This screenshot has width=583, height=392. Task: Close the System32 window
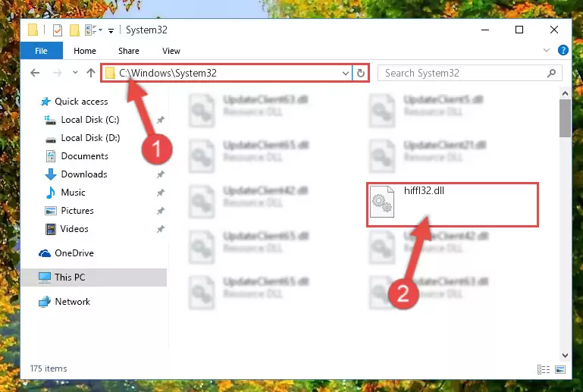click(x=554, y=30)
